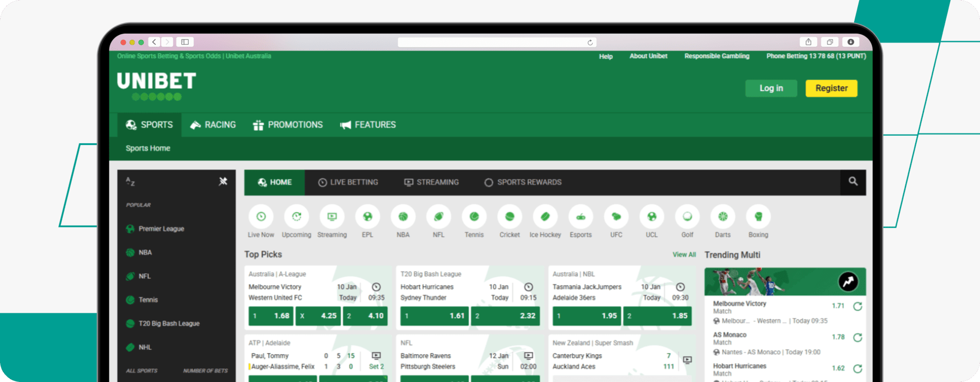Bet Sydney Thunder at 2.32
This screenshot has height=382, width=980.
[505, 316]
